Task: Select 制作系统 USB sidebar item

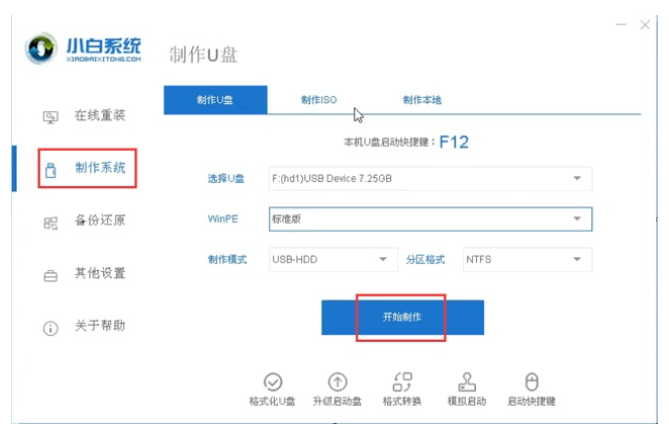Action: [87, 168]
